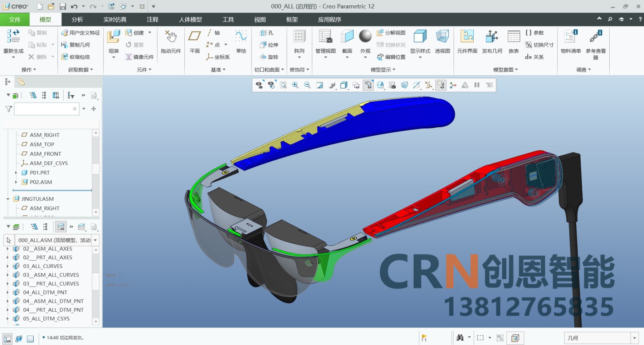Click the 拉伸 (Extrude) tool

tap(269, 45)
